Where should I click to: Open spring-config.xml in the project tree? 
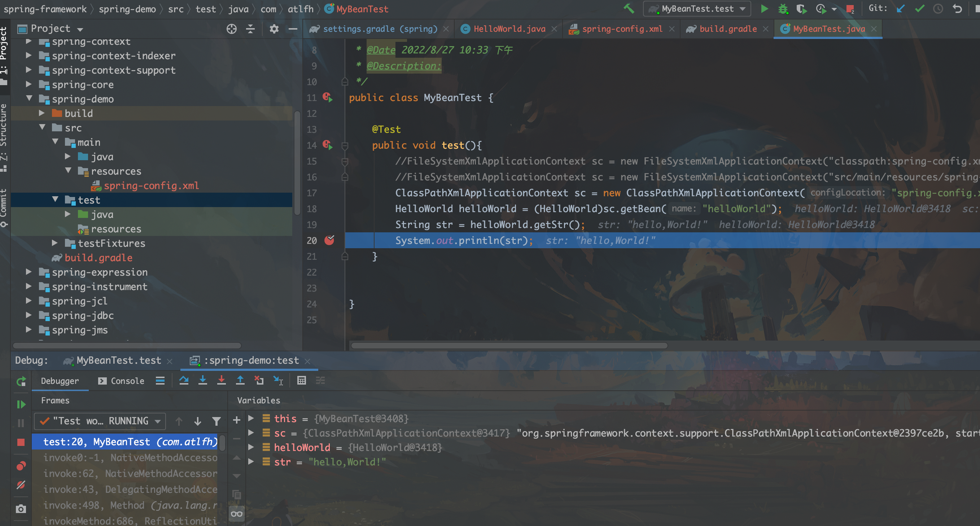(x=151, y=185)
